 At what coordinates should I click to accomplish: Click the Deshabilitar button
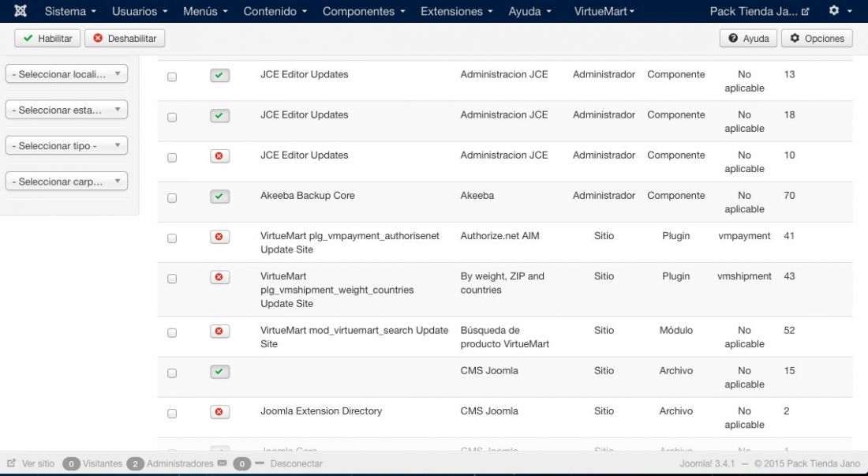pos(125,38)
